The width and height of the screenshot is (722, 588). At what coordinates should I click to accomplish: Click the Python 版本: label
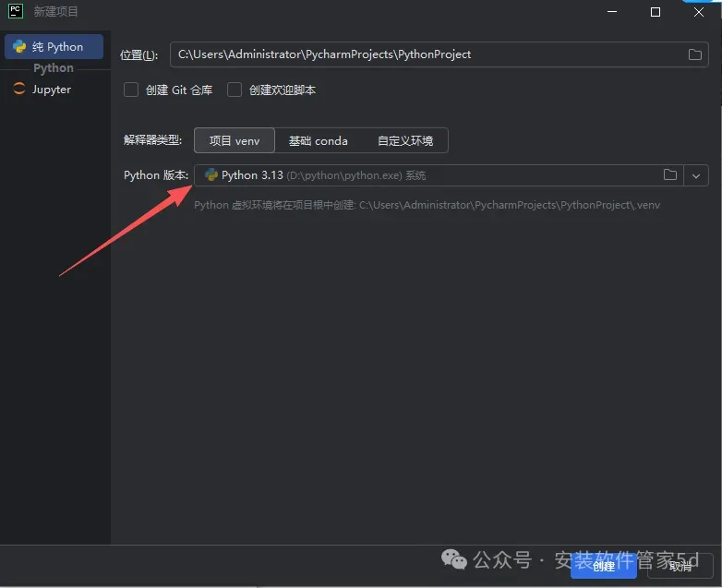(156, 175)
